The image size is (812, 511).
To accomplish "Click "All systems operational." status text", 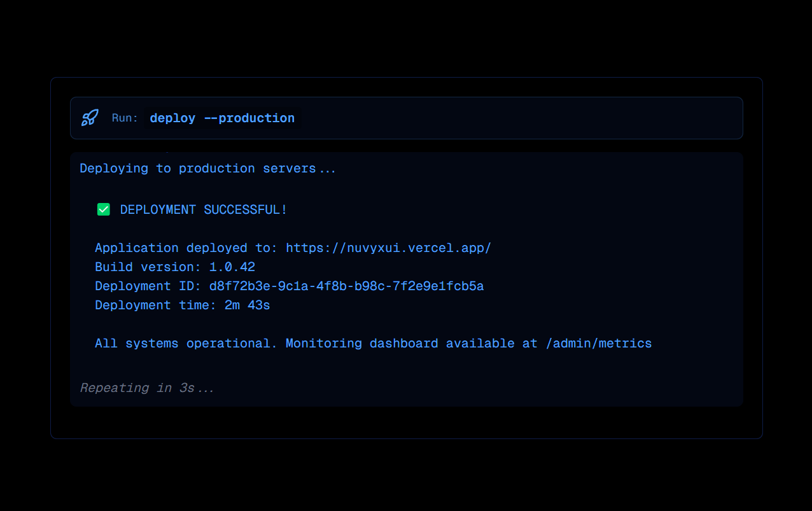I will point(186,344).
